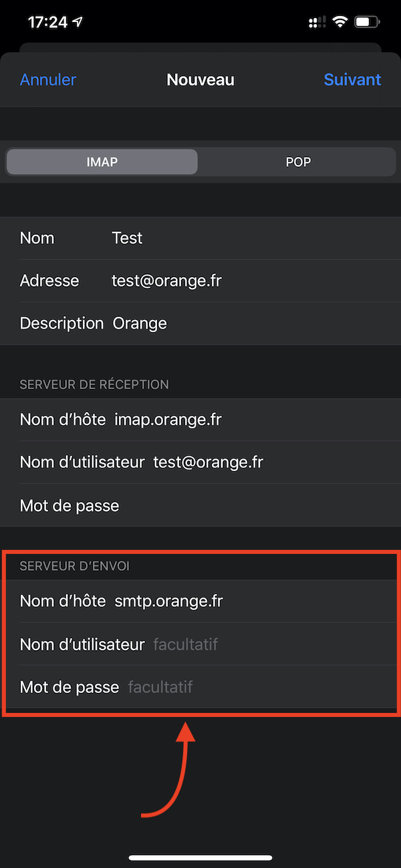The width and height of the screenshot is (401, 868).
Task: Focus incoming server Mot de passe field
Action: 254,505
